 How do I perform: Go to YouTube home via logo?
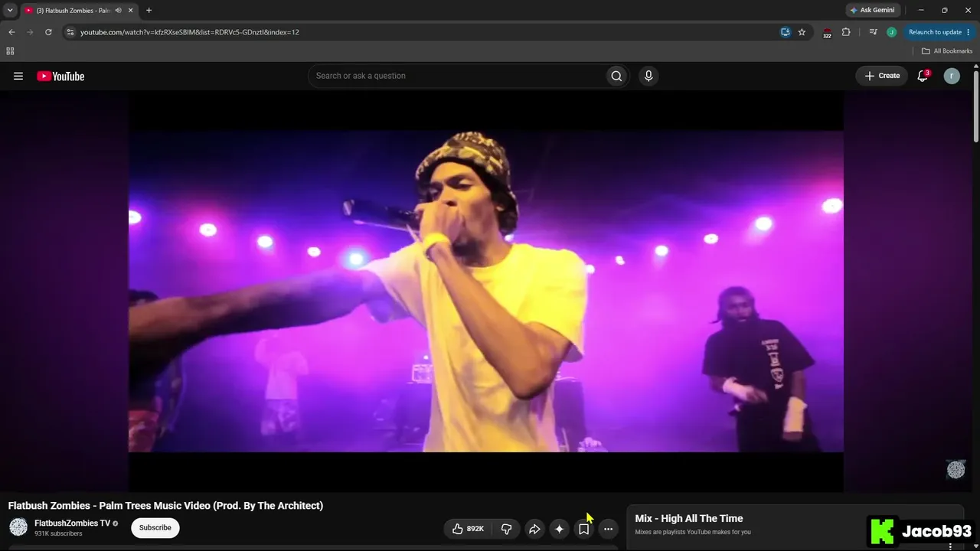[60, 76]
